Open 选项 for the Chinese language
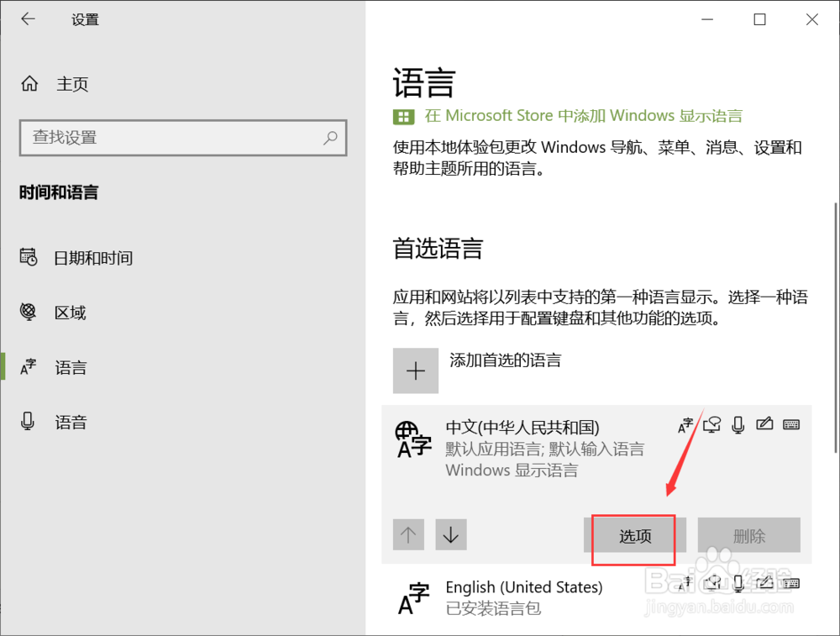The image size is (840, 636). [635, 534]
